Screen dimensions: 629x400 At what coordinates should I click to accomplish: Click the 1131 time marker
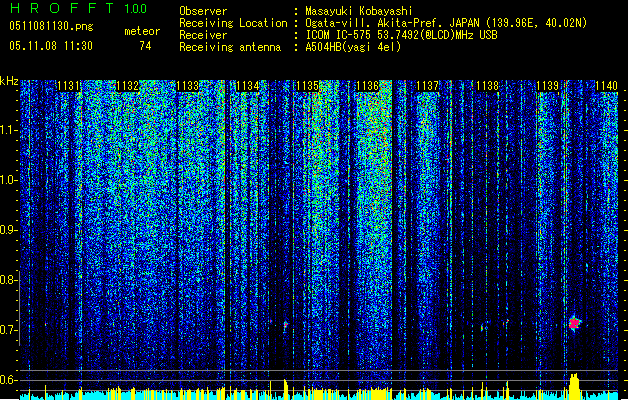(68, 86)
